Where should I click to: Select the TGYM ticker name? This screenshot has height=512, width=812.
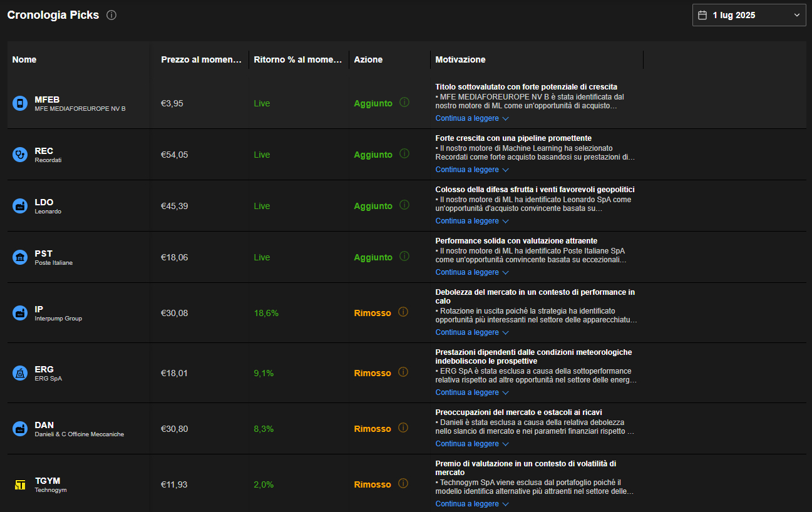(48, 481)
